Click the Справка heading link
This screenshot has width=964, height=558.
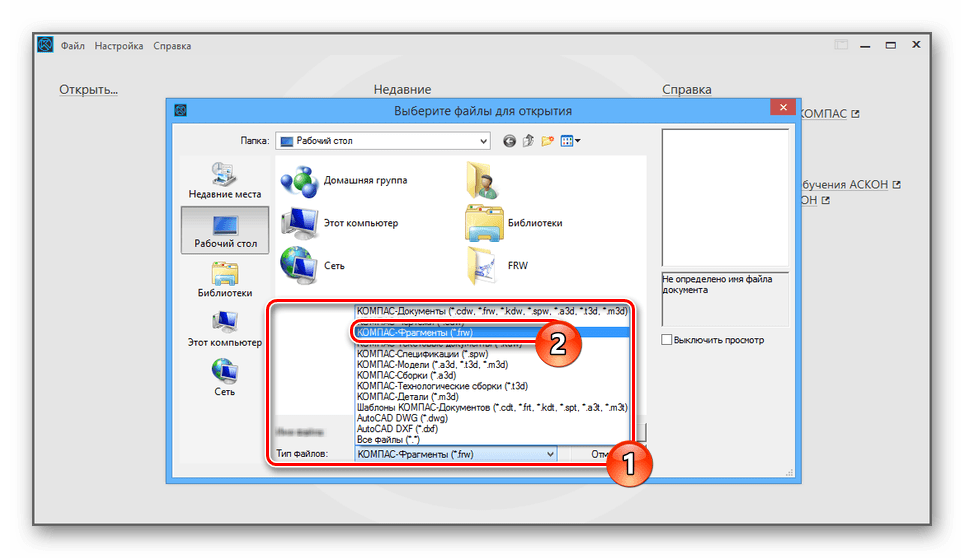coord(687,90)
